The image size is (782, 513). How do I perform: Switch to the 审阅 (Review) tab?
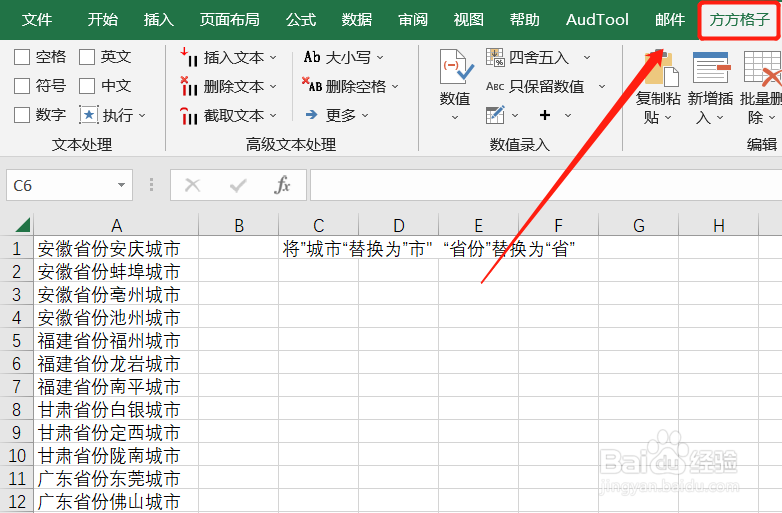click(413, 19)
